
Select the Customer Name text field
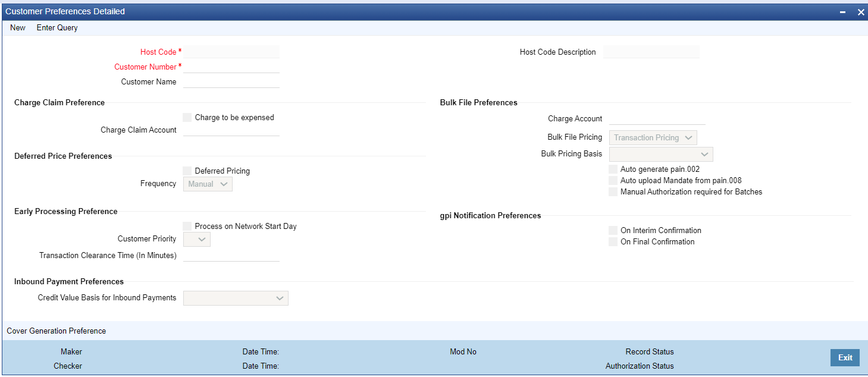coord(231,81)
